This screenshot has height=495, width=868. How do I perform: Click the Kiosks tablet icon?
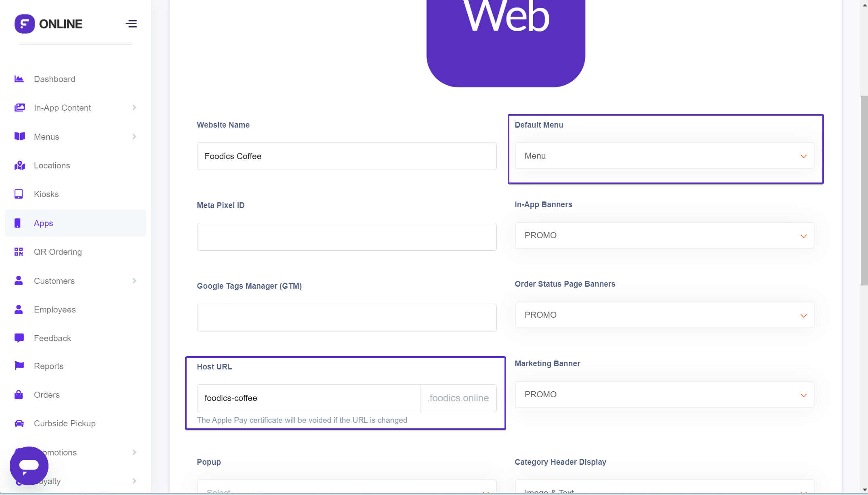pos(19,194)
